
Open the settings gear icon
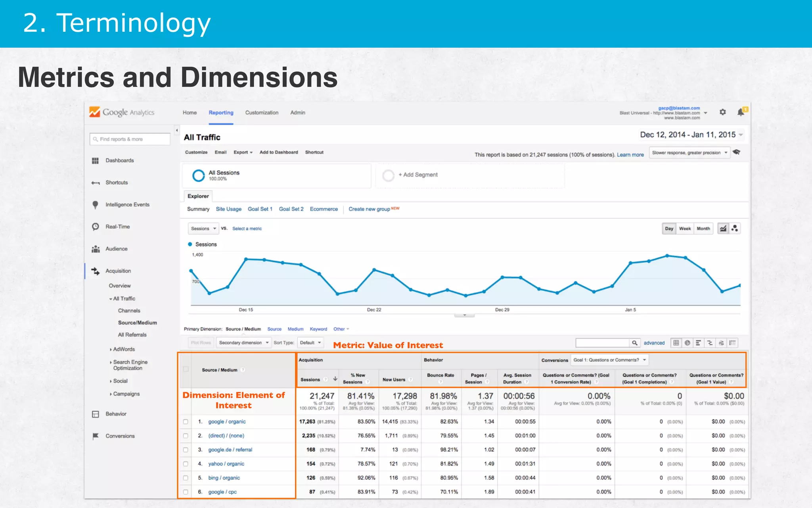coord(722,112)
